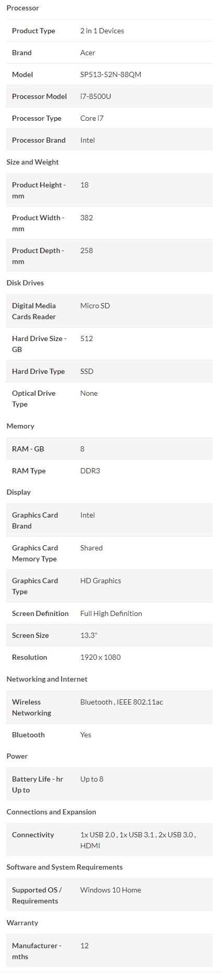Click the Memory section heading
Viewport: 221px width, 980px height.
click(x=20, y=426)
